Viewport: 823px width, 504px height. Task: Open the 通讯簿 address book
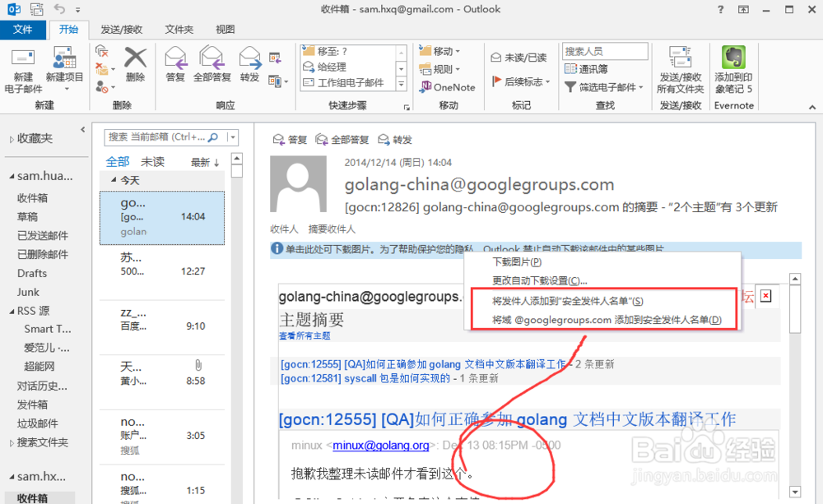point(586,69)
